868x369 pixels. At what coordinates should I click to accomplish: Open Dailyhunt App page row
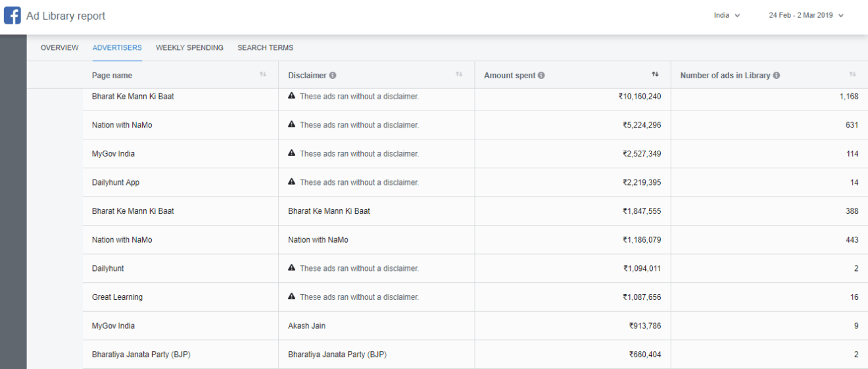115,182
